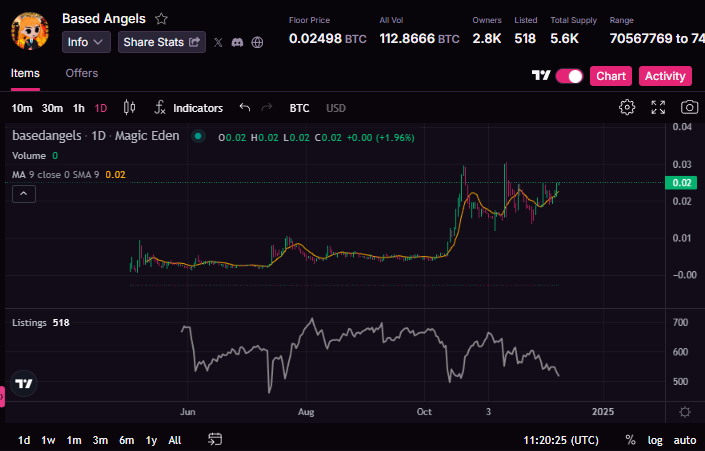Click the Volume legend label
This screenshot has width=705, height=451.
29,156
